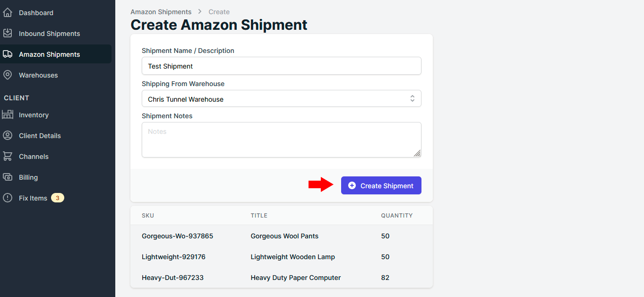Click the Amazon Shipments truck icon
The image size is (644, 297).
click(x=8, y=54)
